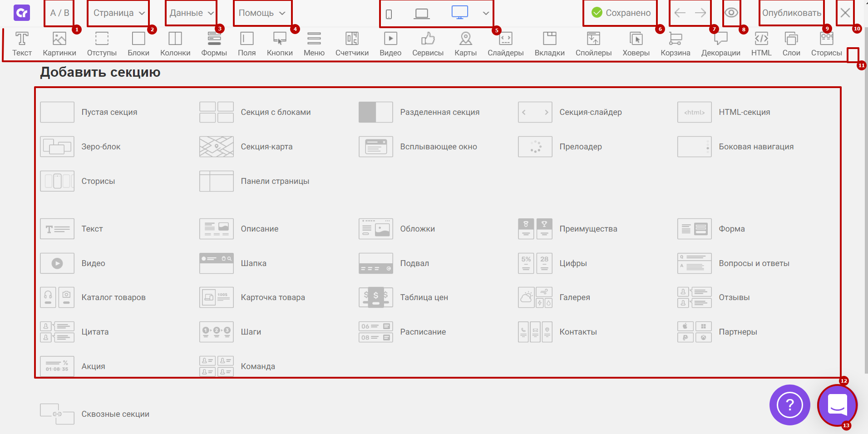868x434 pixels.
Task: Select the Карты widget
Action: coord(466,44)
